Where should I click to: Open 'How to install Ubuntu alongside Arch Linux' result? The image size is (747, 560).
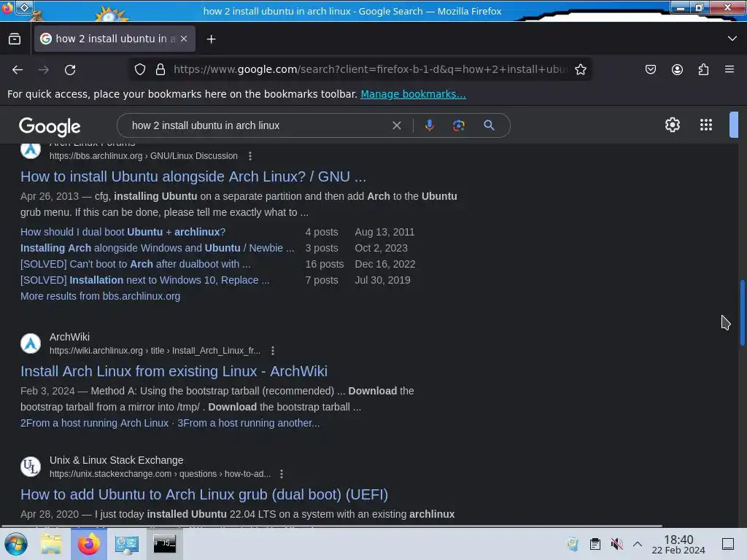[193, 176]
